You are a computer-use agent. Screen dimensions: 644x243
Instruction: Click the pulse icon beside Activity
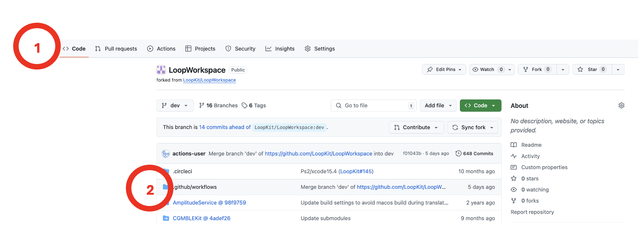pos(514,156)
